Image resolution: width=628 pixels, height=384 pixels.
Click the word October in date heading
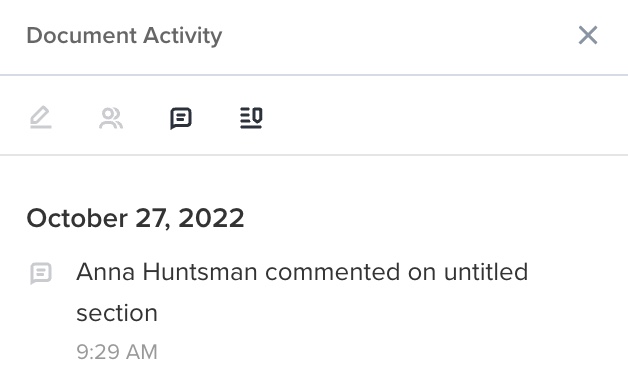pyautogui.click(x=77, y=218)
